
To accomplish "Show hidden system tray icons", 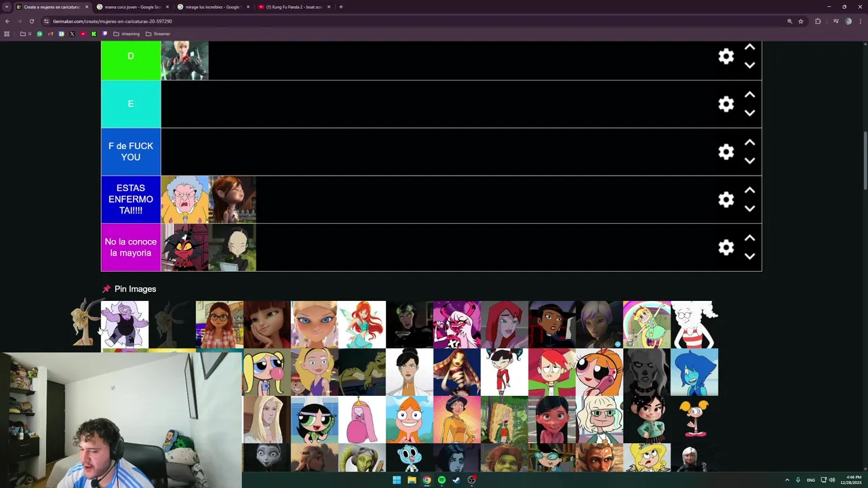I will point(787,480).
